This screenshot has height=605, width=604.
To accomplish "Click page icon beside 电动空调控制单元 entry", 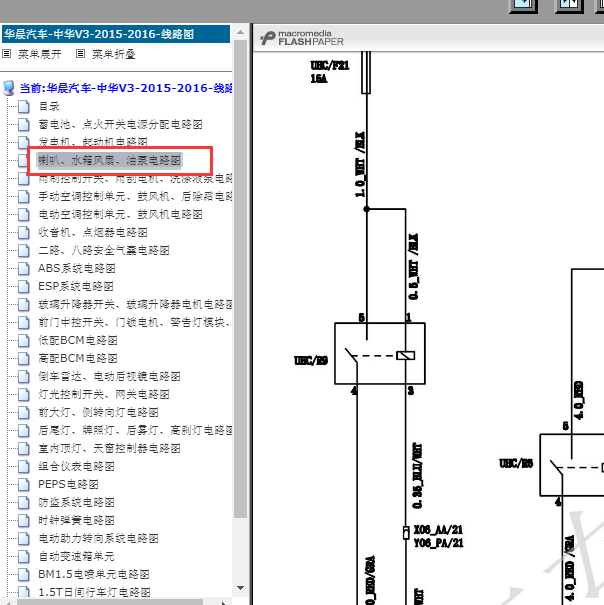I will (24, 214).
